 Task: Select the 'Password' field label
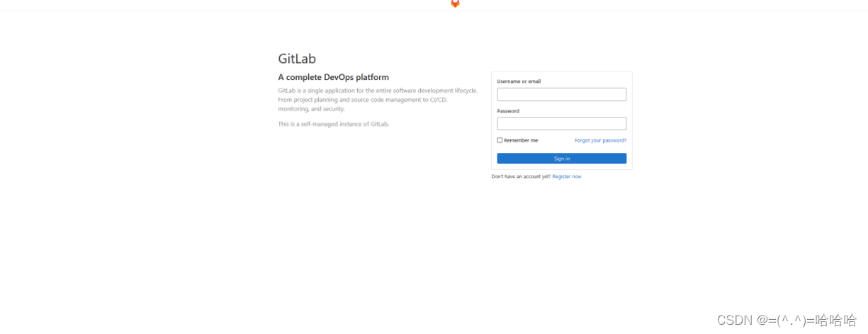pos(508,111)
